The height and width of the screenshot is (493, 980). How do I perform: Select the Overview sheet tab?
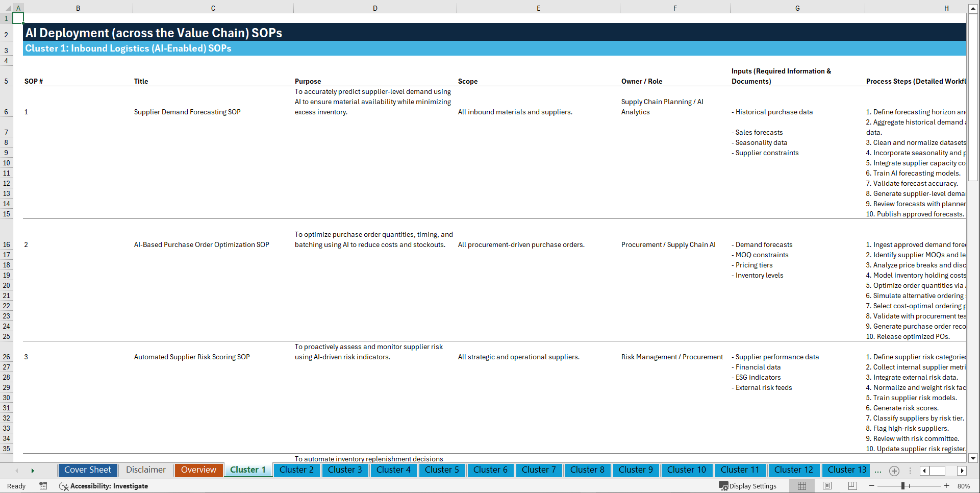point(198,470)
